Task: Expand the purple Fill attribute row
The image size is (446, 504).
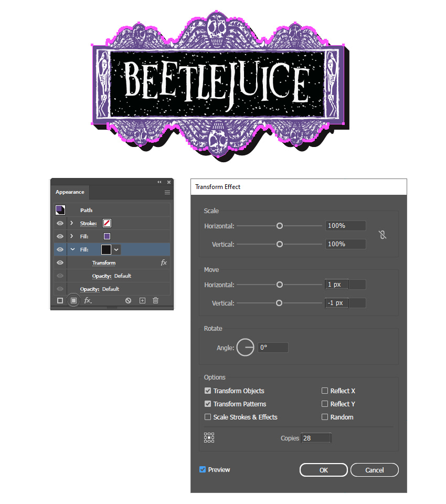Action: click(72, 236)
